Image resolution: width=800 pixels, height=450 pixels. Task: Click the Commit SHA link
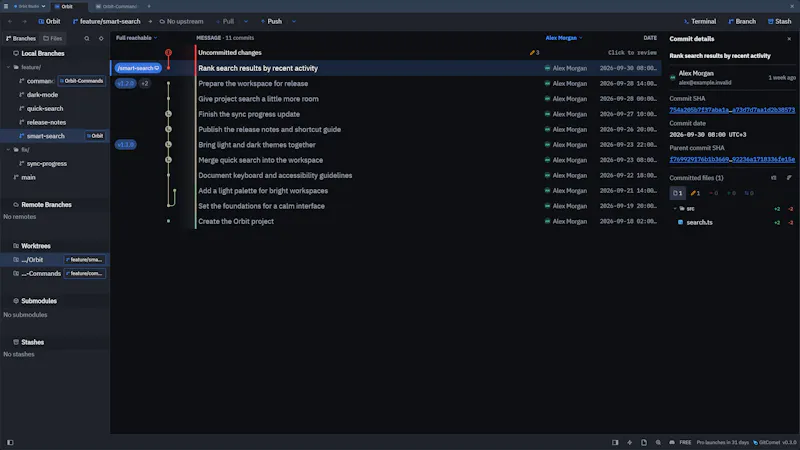tap(732, 110)
